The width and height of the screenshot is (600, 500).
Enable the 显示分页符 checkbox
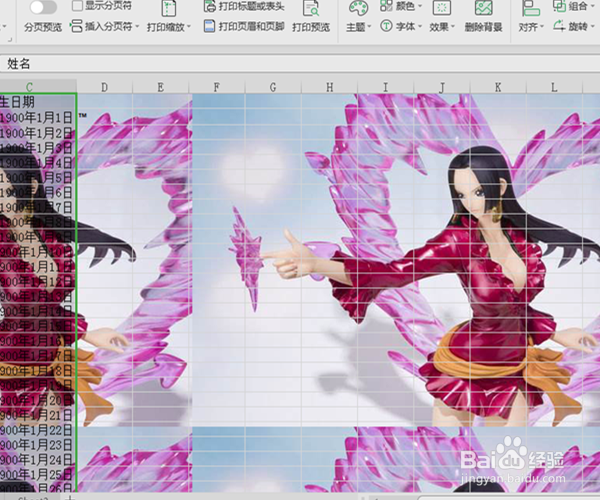pos(77,6)
